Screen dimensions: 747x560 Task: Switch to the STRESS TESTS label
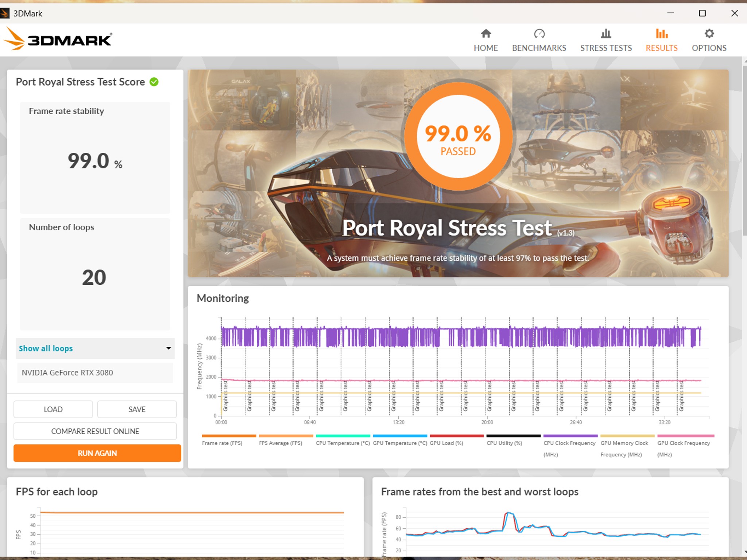click(x=606, y=48)
